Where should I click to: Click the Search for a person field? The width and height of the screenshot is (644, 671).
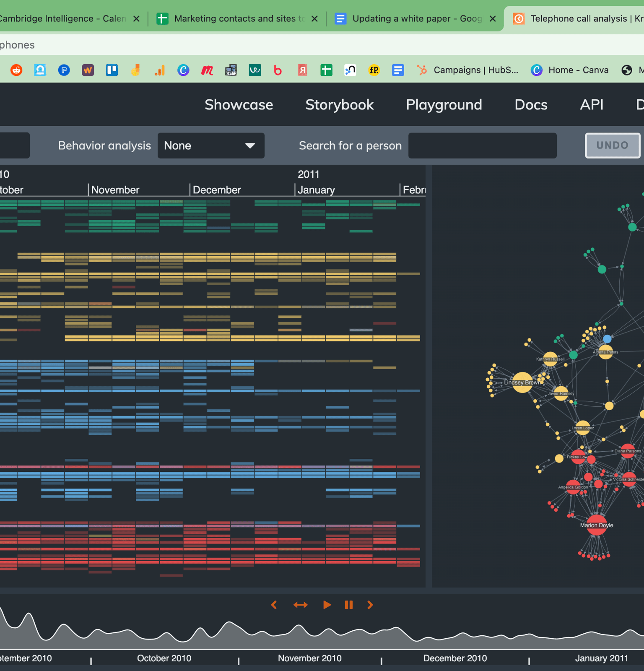pyautogui.click(x=482, y=146)
